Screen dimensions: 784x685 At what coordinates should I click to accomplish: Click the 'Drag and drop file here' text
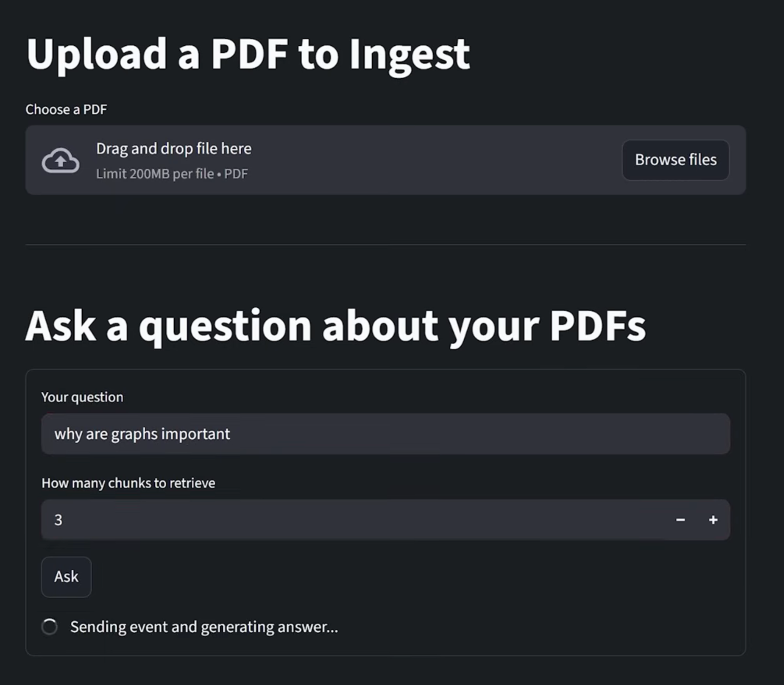click(x=174, y=149)
